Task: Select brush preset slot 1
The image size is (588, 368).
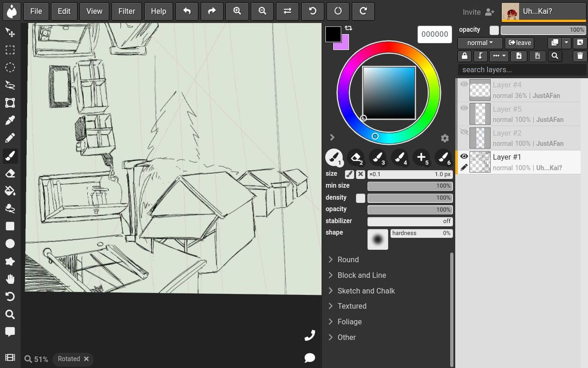Action: point(334,158)
